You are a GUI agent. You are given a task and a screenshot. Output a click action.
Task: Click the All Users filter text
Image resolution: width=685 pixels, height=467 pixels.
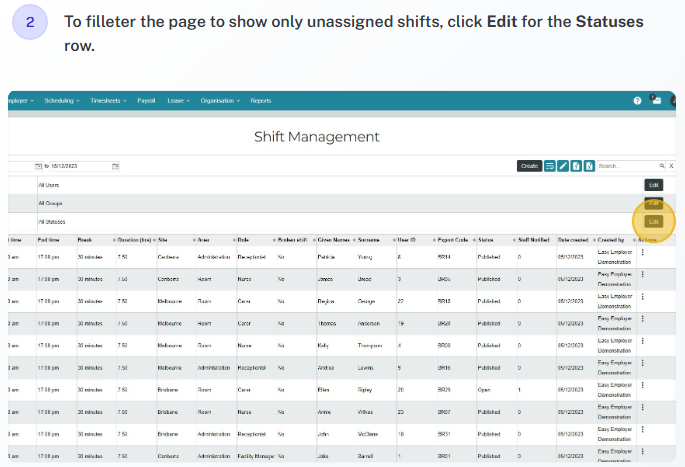[x=48, y=185]
